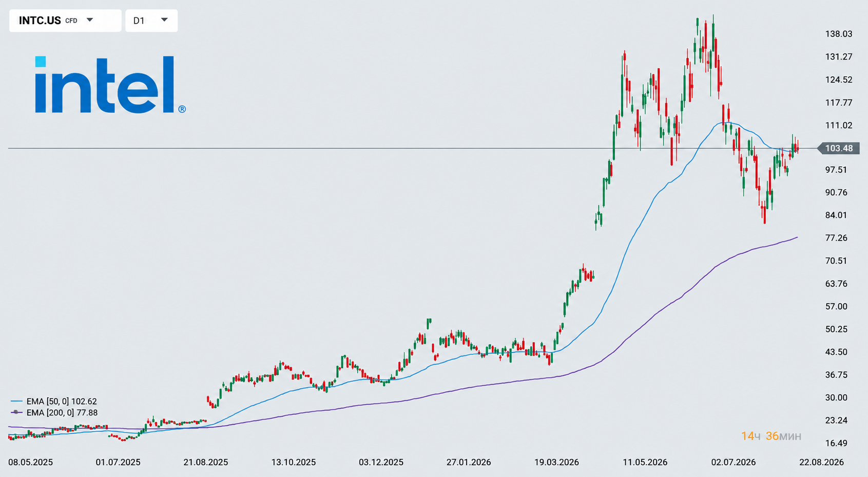
Task: Click the blue EMA 50 line marker in legend
Action: click(16, 402)
